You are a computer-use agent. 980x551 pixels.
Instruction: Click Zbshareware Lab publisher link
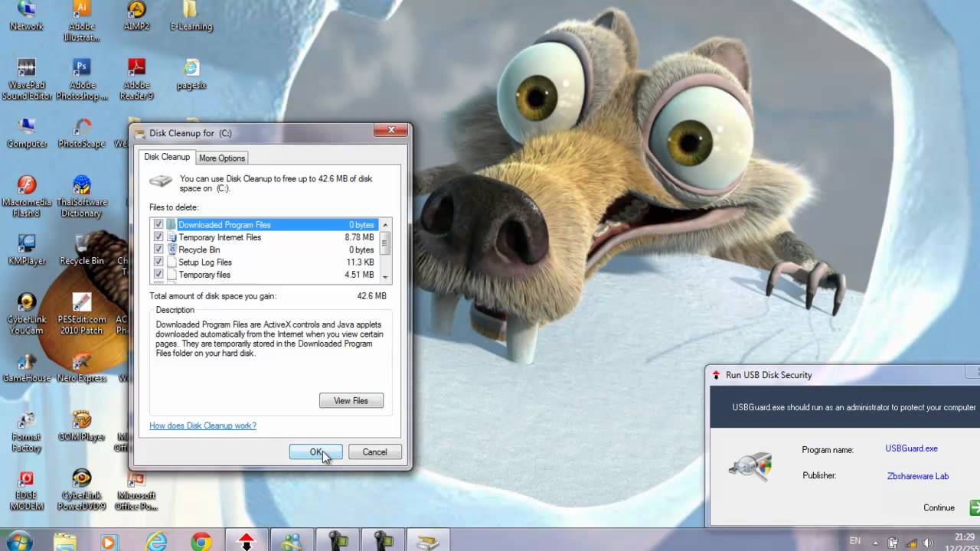click(x=917, y=476)
